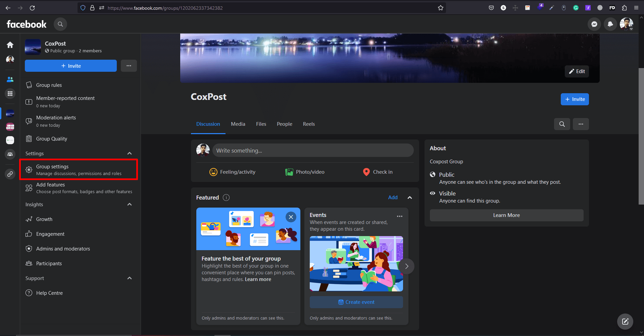
Task: Click the Create event button
Action: 356,302
